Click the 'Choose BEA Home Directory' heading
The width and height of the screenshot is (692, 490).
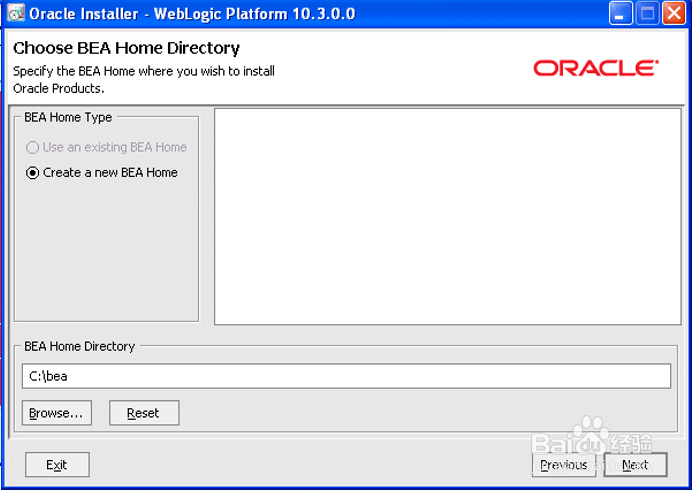click(x=126, y=48)
